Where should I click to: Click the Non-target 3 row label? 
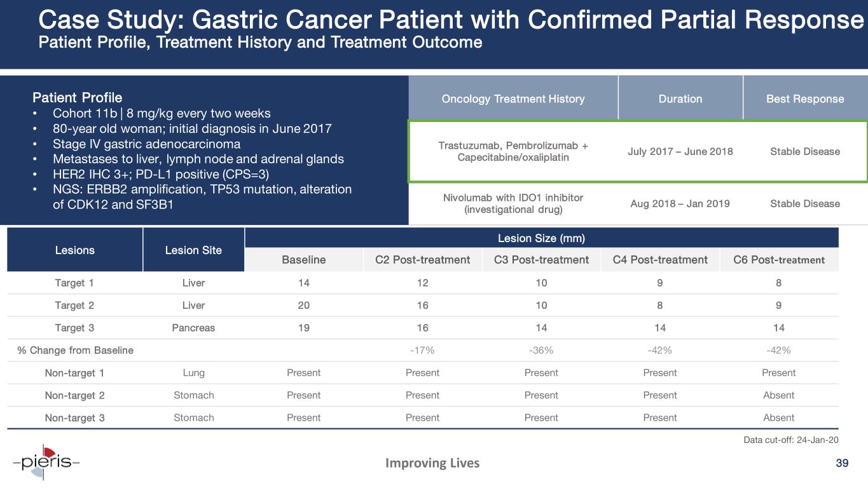click(x=74, y=417)
